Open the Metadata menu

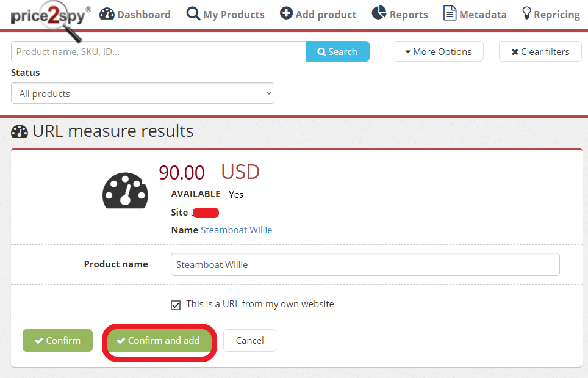(475, 14)
